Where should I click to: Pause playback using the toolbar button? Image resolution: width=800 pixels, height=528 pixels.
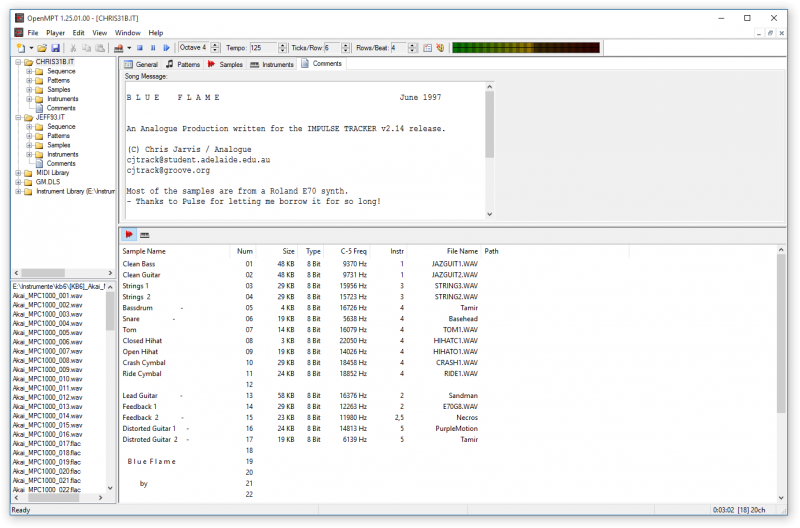[153, 48]
